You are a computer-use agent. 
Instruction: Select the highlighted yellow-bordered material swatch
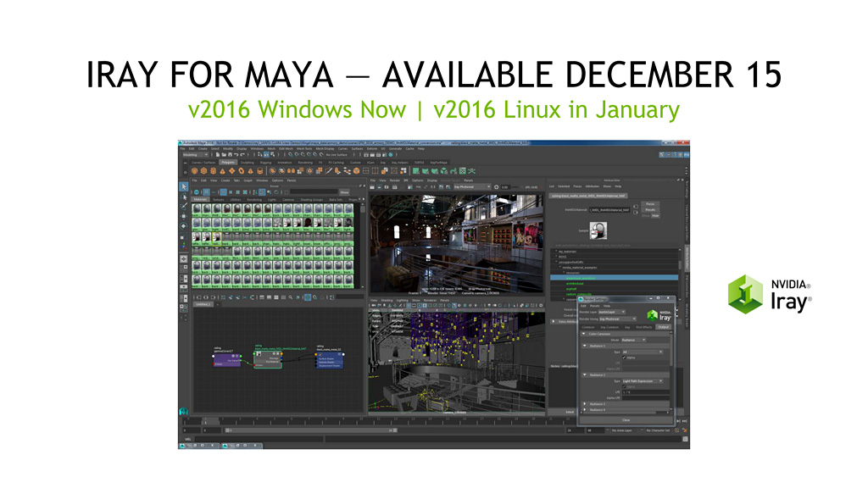point(216,238)
